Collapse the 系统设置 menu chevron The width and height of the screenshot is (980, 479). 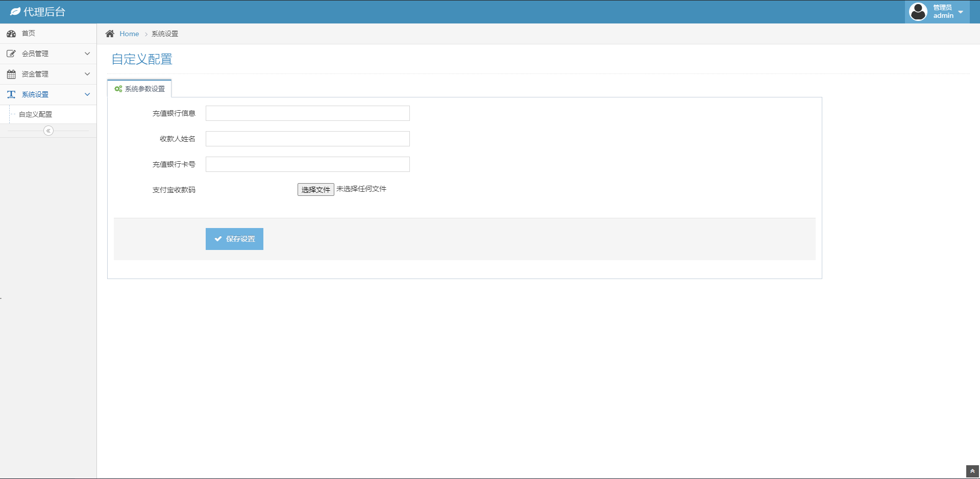87,94
